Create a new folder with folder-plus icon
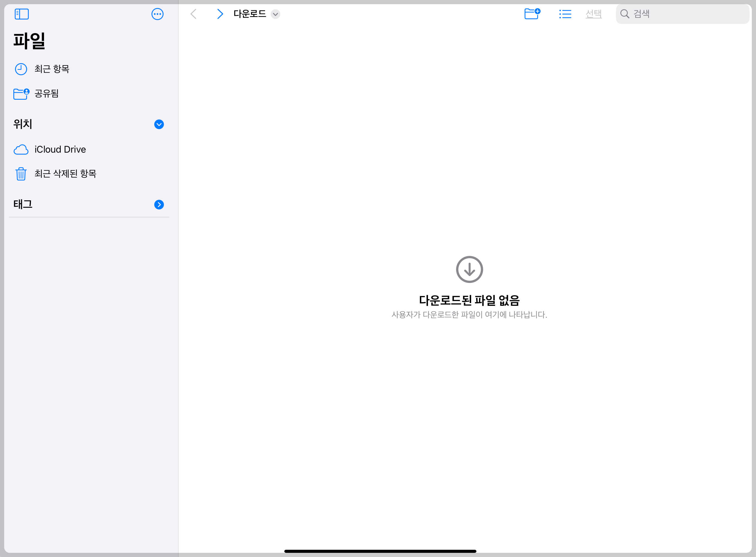This screenshot has width=756, height=557. 532,14
